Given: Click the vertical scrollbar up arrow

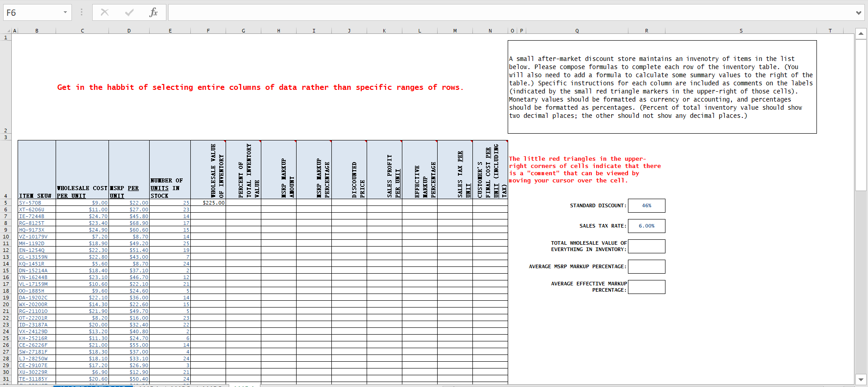Looking at the screenshot, I should click(861, 33).
